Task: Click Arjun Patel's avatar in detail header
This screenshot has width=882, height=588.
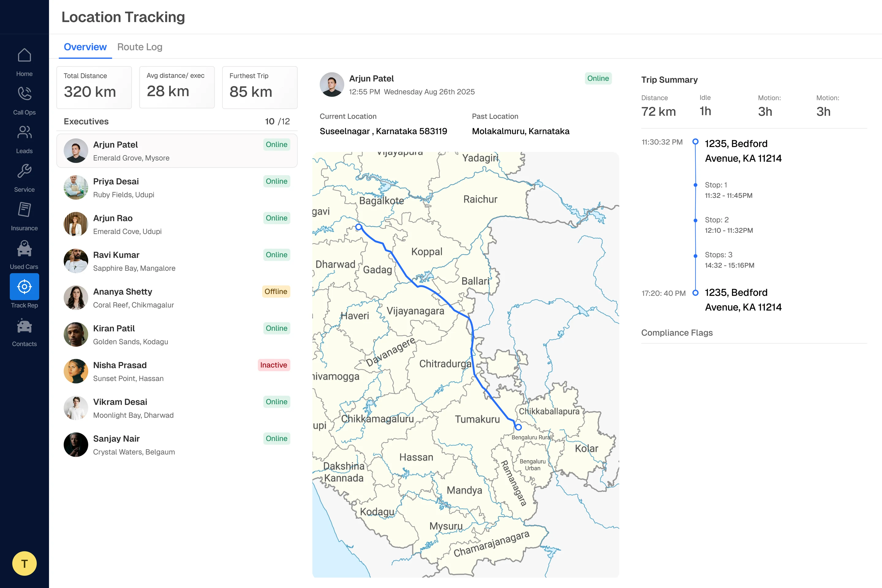Action: [x=332, y=85]
